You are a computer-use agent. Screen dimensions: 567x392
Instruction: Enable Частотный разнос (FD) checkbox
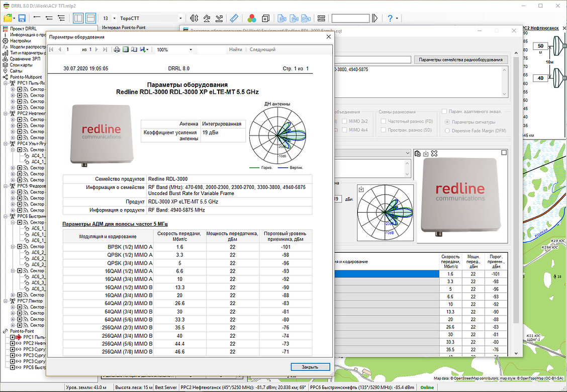coord(384,121)
